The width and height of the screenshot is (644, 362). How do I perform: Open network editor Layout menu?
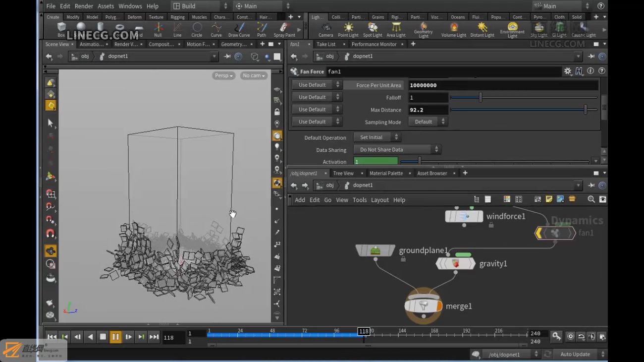(380, 200)
